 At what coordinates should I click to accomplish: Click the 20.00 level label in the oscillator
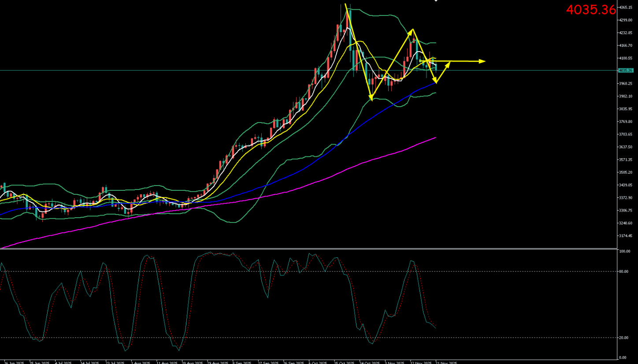(623, 338)
